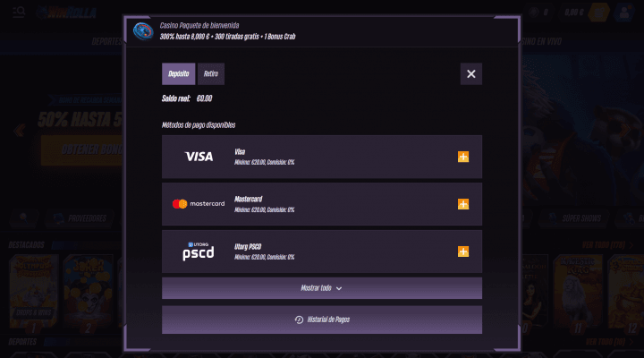This screenshot has height=358, width=644.
Task: Select the Utorg PSCD payment row text
Action: [264, 251]
